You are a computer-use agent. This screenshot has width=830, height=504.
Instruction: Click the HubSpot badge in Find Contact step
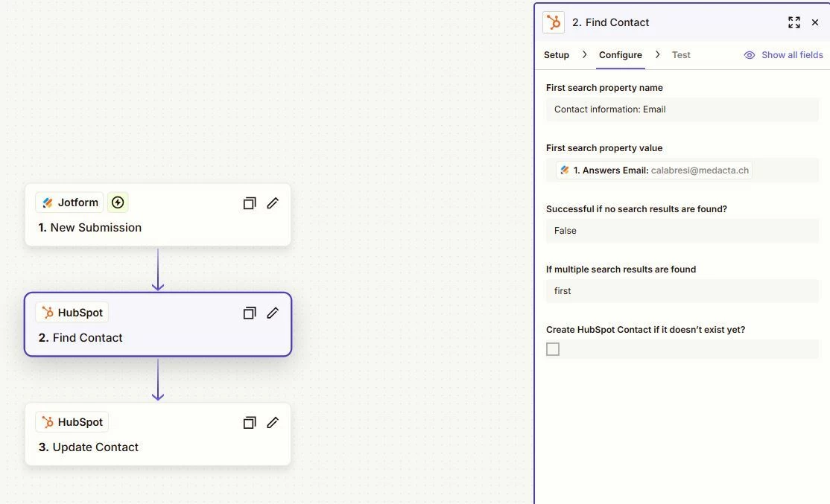point(72,313)
